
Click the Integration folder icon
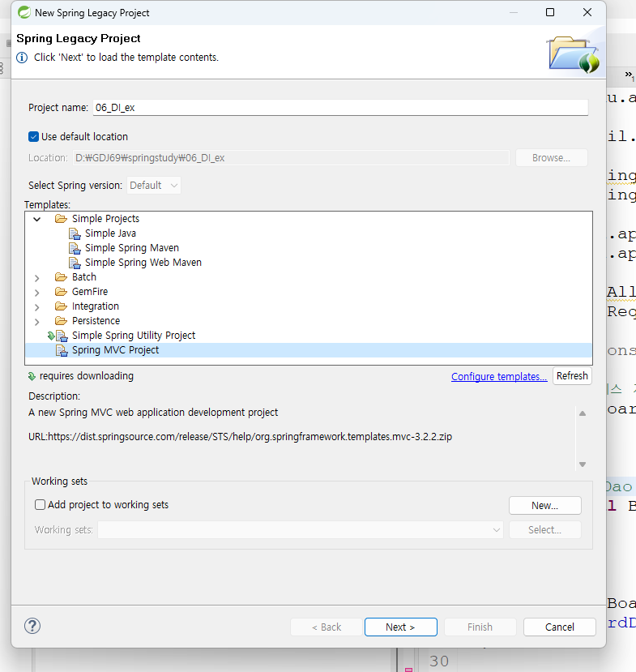[62, 306]
